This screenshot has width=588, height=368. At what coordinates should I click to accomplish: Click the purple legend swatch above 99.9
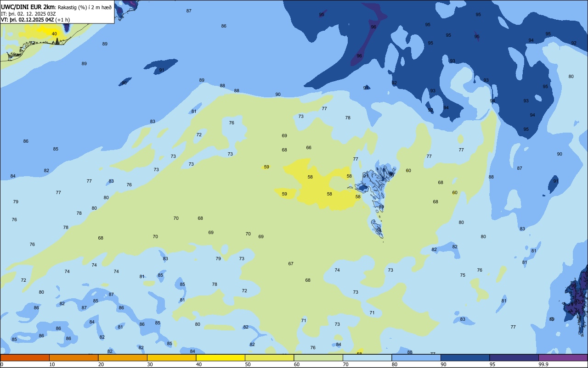coord(563,357)
